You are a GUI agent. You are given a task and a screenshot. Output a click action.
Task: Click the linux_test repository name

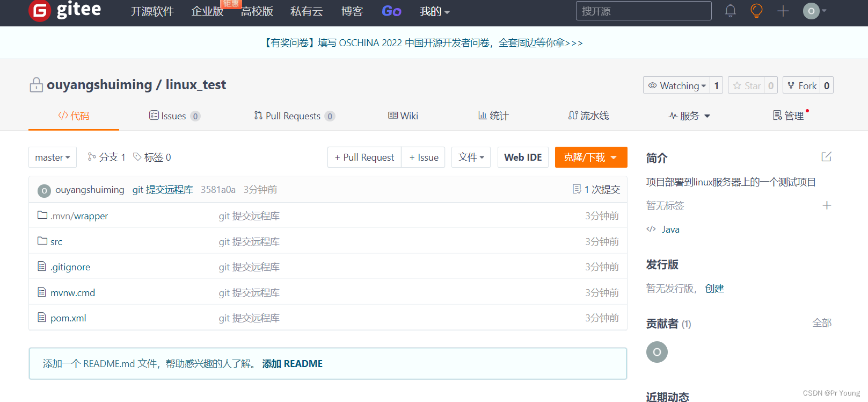(x=196, y=85)
